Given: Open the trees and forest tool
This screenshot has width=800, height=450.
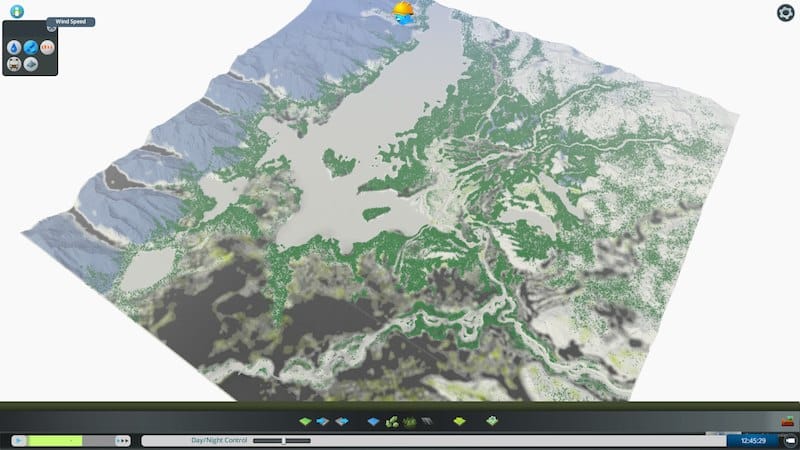Looking at the screenshot, I should (x=392, y=421).
